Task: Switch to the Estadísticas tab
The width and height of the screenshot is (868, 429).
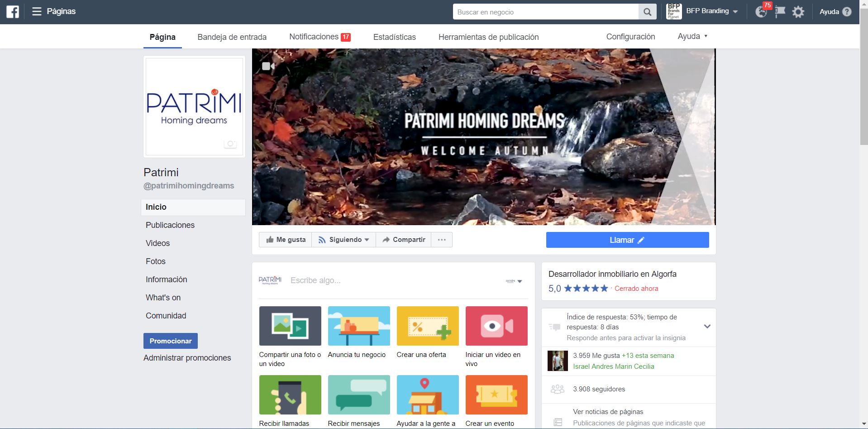Action: [x=394, y=37]
